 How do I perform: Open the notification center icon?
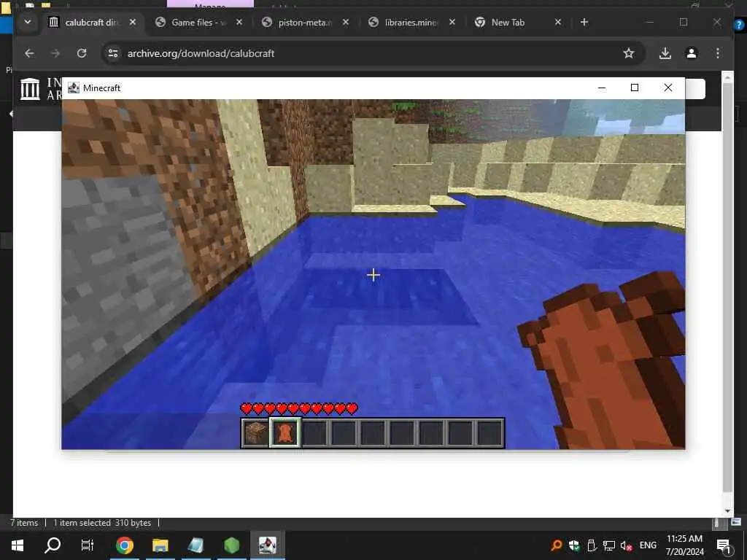[724, 545]
